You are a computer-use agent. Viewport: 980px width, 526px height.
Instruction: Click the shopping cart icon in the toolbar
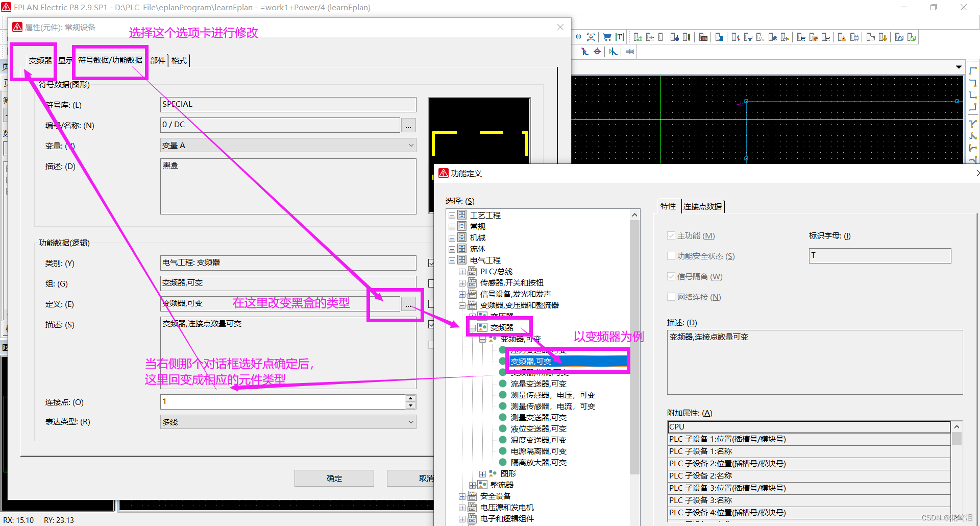607,37
